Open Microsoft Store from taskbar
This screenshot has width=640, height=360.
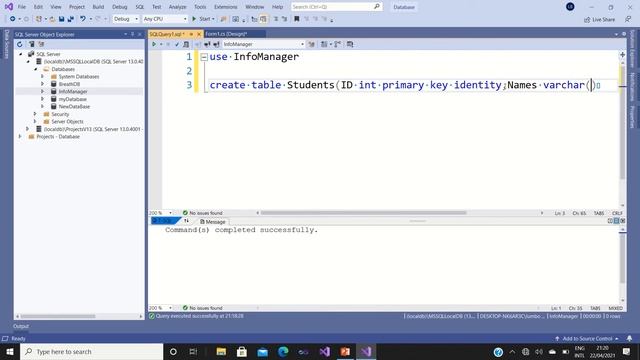[x=242, y=351]
